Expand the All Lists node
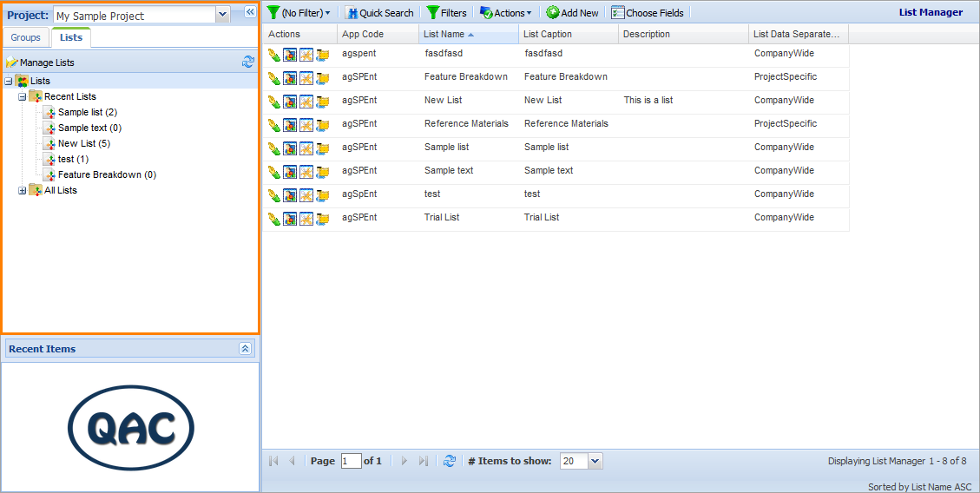Screen dimensions: 980x493 [22, 191]
